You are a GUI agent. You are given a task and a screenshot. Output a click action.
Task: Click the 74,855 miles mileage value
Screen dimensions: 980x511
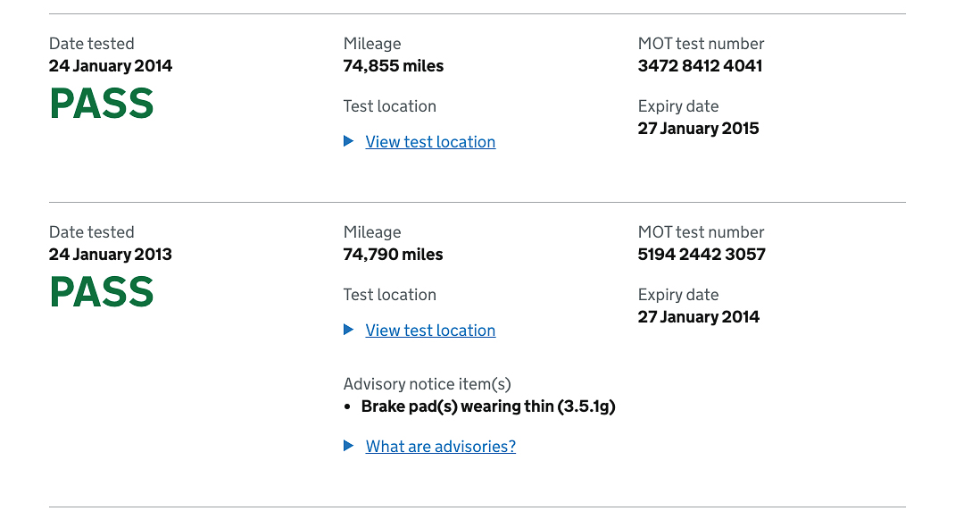393,66
